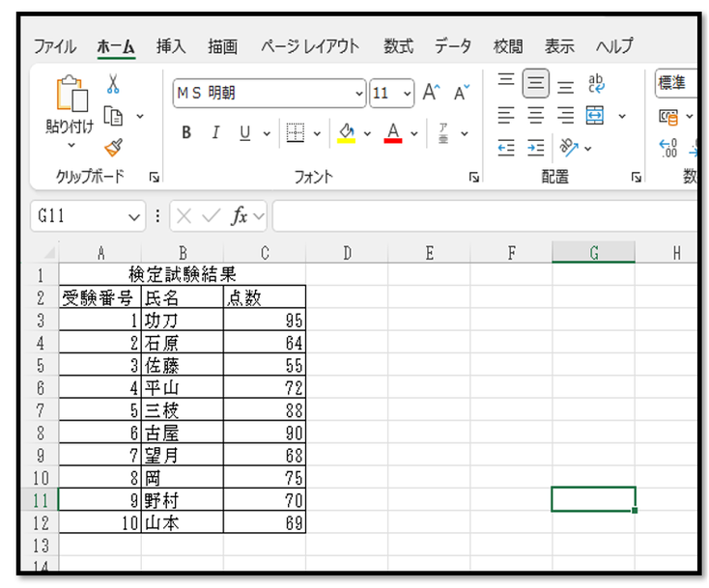The image size is (709, 588).
Task: Open the borders dropdown arrow
Action: pos(317,134)
